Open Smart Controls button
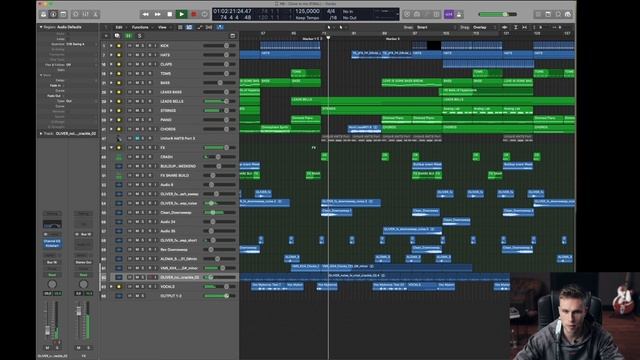The height and width of the screenshot is (360, 640). [x=76, y=14]
